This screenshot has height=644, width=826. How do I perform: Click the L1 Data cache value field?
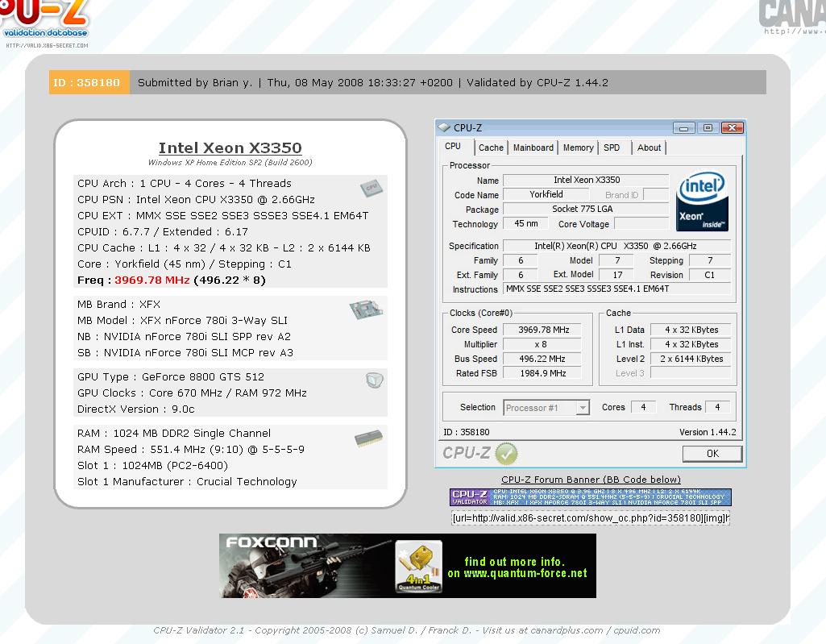coord(691,330)
